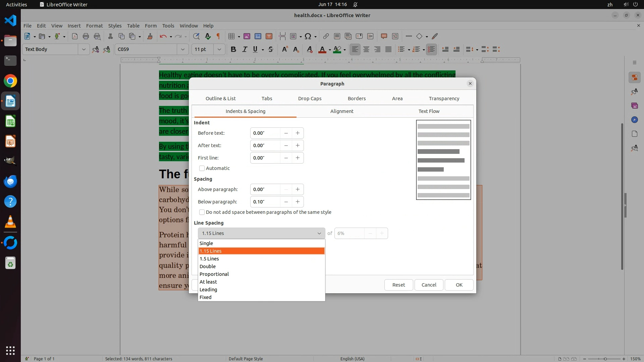Image resolution: width=644 pixels, height=362 pixels.
Task: Click the Center Horizontally alignment icon
Action: point(366,49)
